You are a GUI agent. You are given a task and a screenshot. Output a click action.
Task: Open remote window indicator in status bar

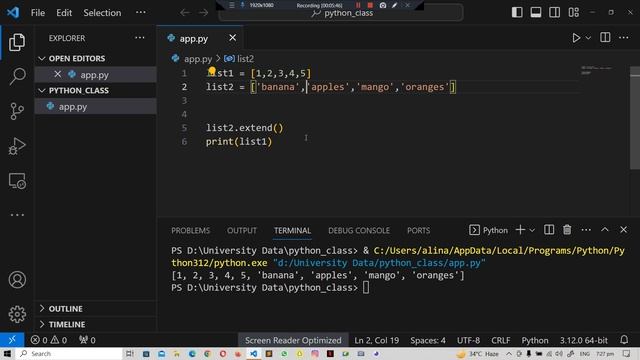click(x=12, y=340)
